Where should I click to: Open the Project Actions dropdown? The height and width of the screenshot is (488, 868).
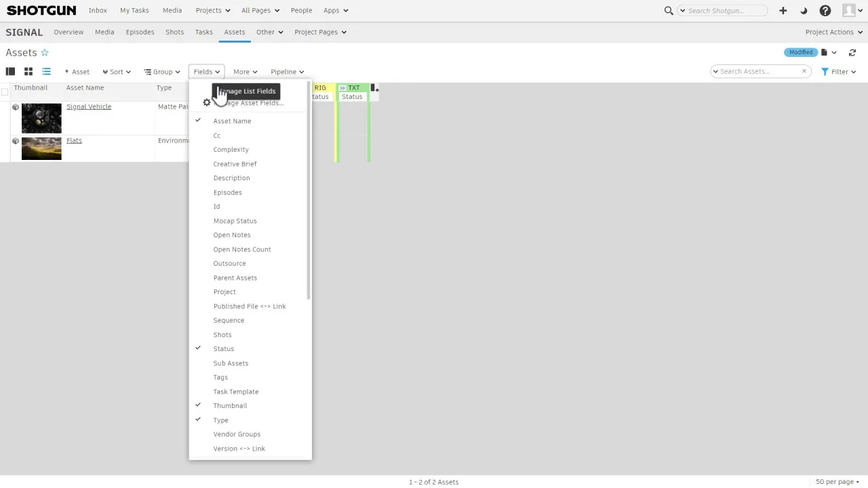click(833, 32)
